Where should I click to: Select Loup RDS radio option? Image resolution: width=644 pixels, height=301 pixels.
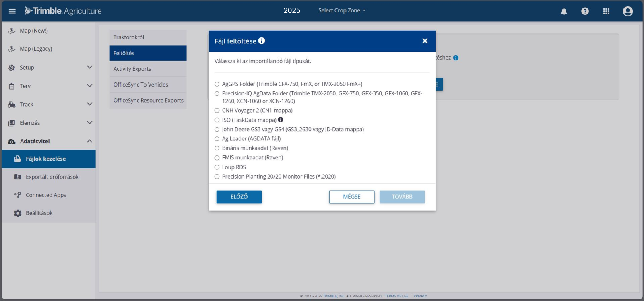(217, 167)
